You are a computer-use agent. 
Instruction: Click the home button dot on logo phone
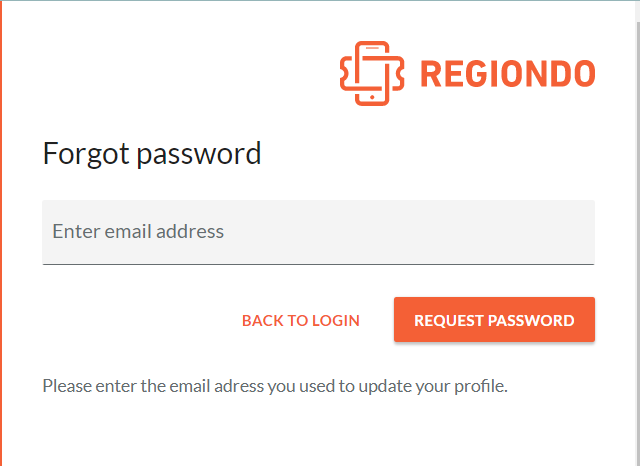(372, 97)
